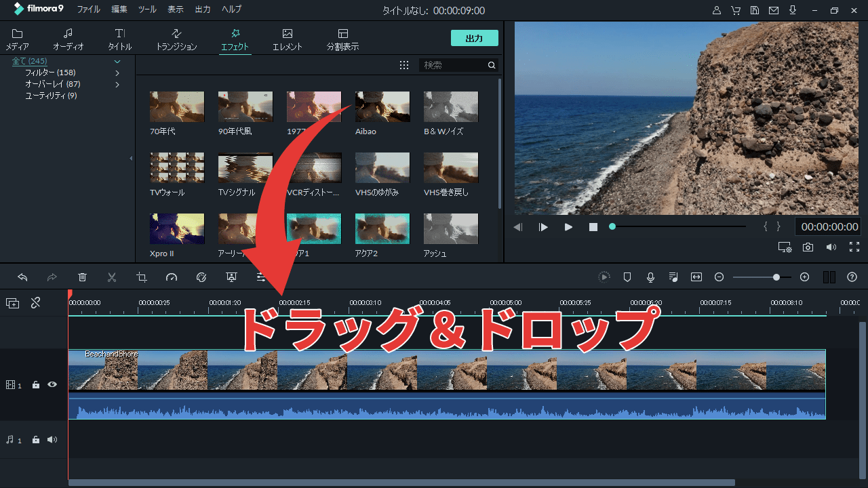Open the audio mixer icon
Screen dimensions: 868x488
[673, 277]
